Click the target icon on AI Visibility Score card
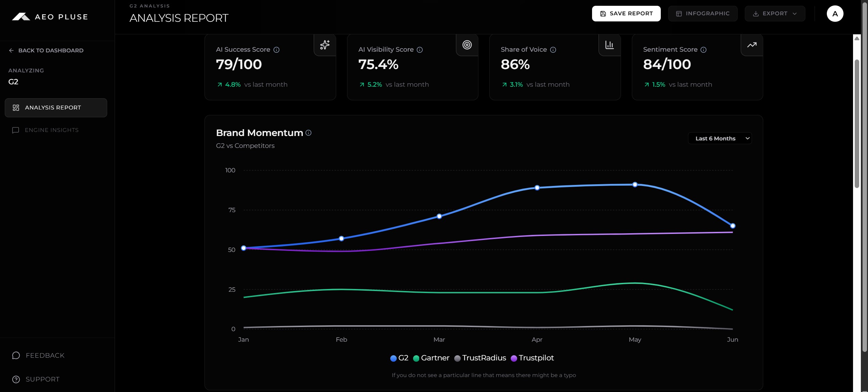This screenshot has width=868, height=392. pos(467,45)
